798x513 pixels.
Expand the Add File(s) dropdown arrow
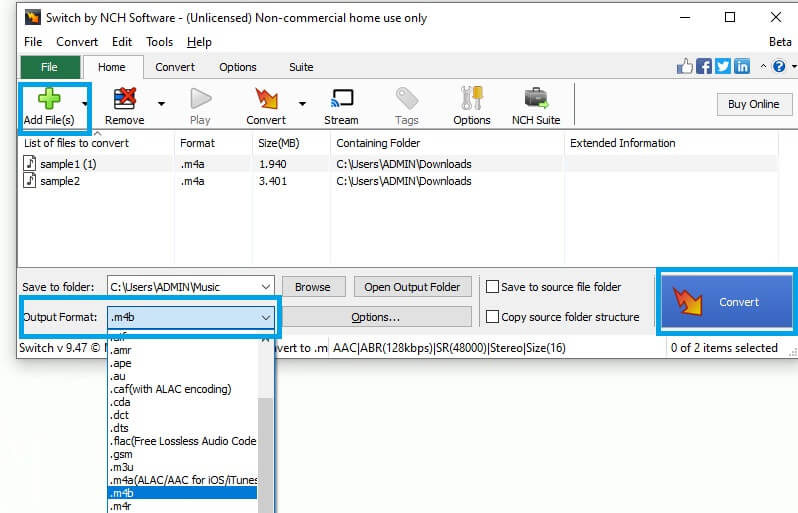[x=85, y=103]
